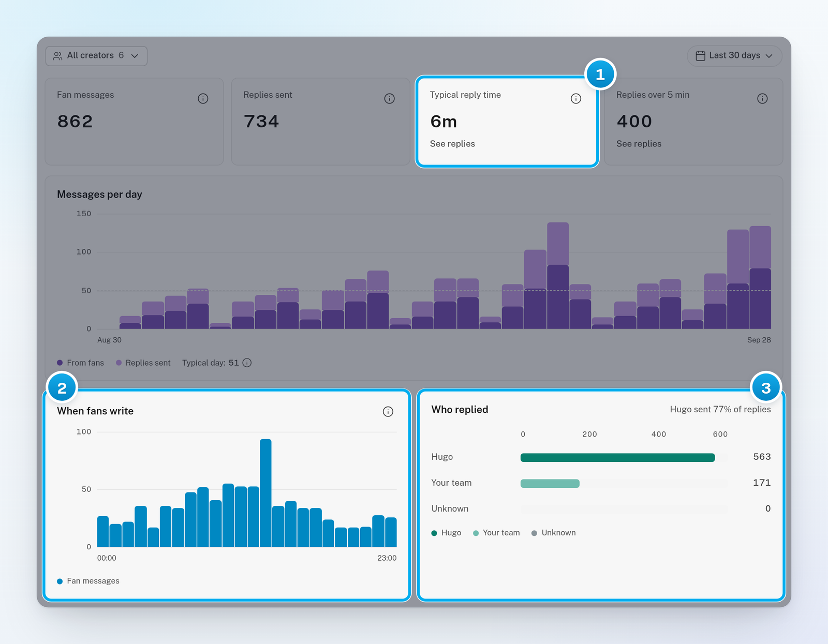Toggle Replies sent legend in Messages per day
828x644 pixels.
[x=143, y=363]
